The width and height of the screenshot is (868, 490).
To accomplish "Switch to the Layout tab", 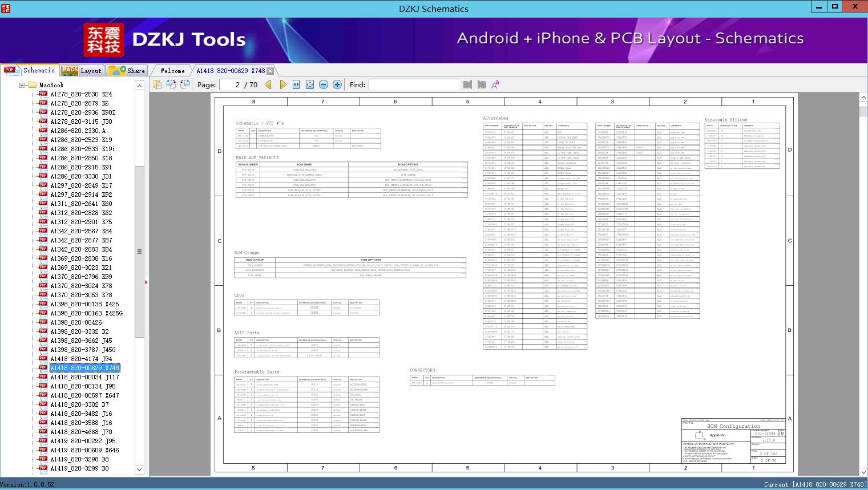I will point(82,71).
